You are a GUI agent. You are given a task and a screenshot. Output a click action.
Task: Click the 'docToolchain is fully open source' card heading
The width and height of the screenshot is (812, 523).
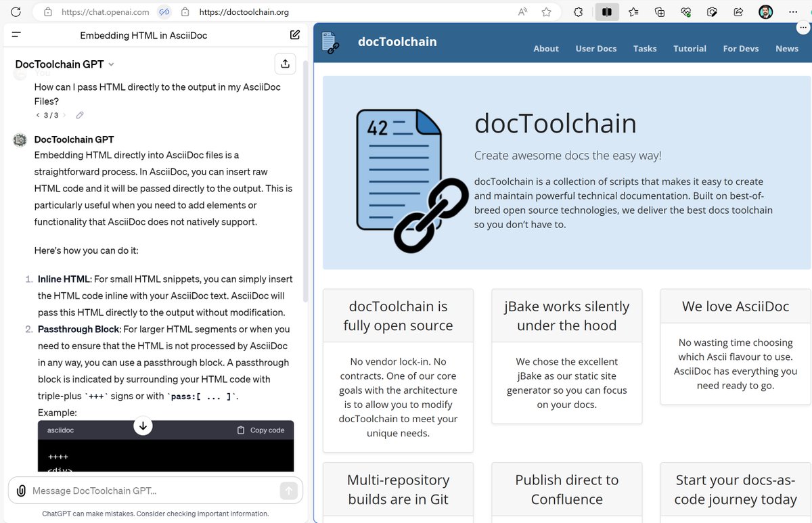pyautogui.click(x=398, y=316)
